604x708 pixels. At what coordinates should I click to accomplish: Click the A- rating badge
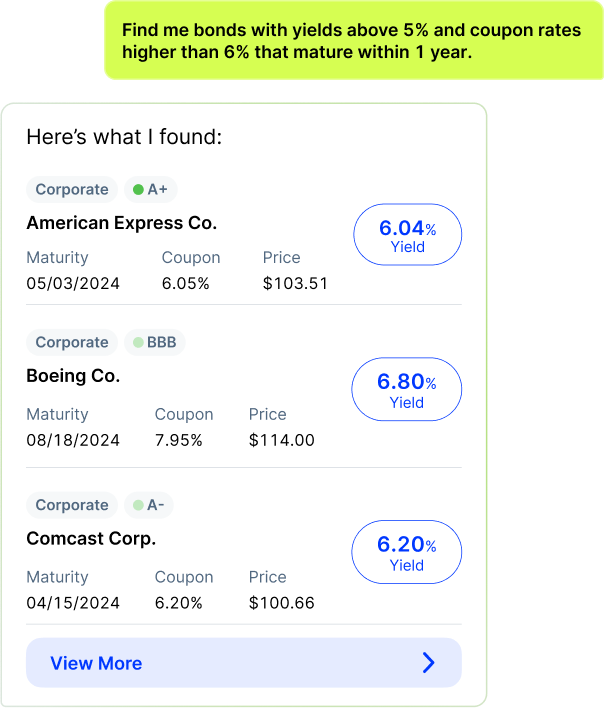coord(149,505)
